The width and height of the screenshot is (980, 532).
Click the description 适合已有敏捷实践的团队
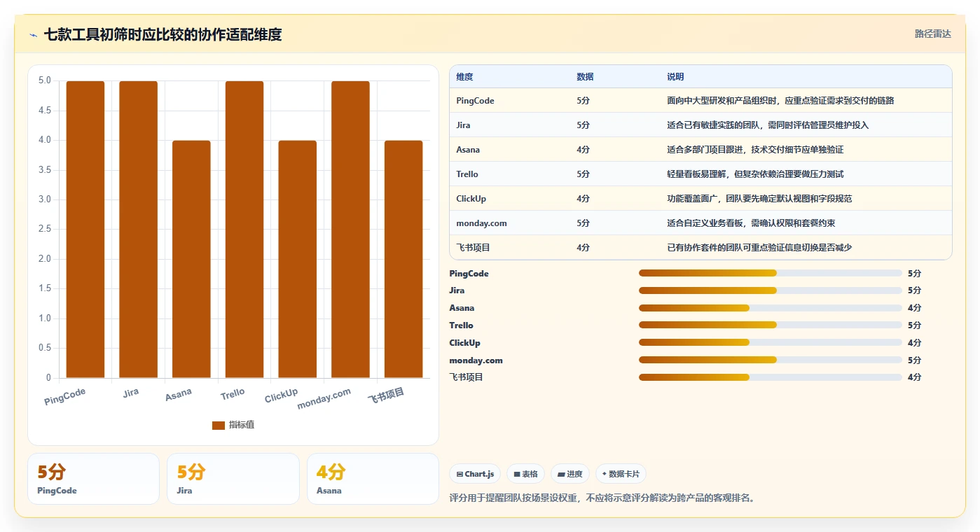(768, 125)
